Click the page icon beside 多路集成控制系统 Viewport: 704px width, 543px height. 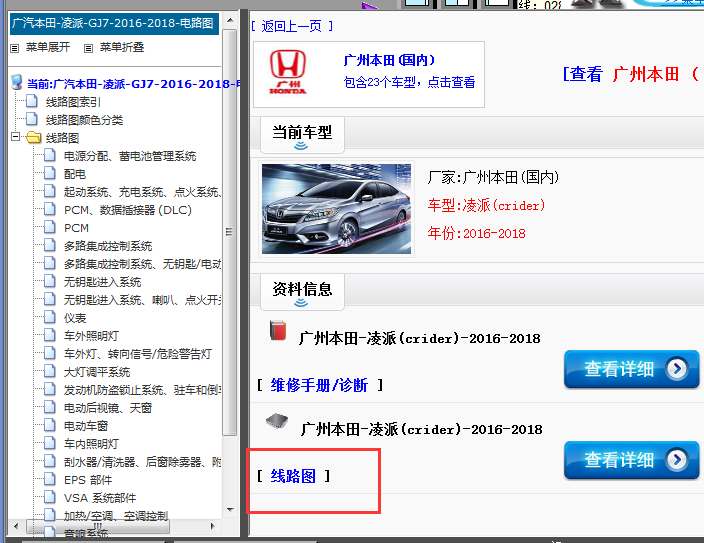coord(50,245)
